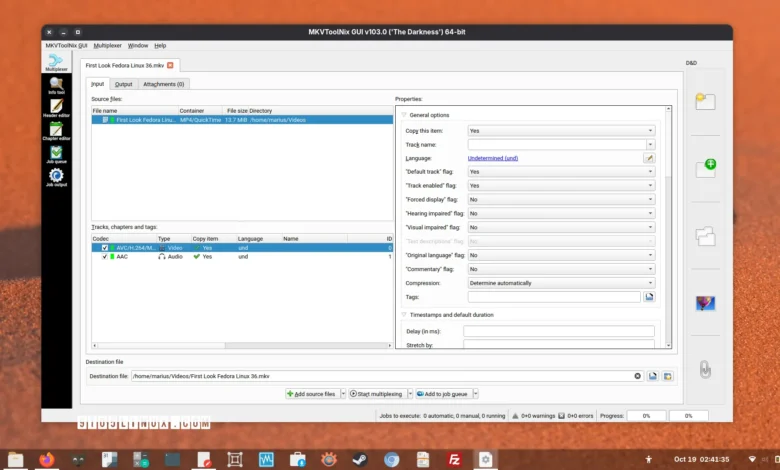Click the errors icon in status bar
The image size is (780, 470).
click(561, 416)
